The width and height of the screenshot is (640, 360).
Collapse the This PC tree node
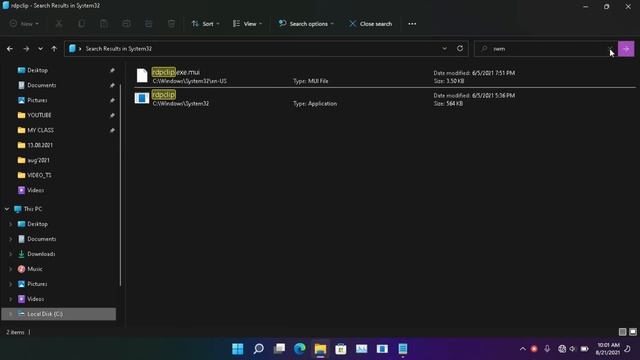click(x=7, y=209)
